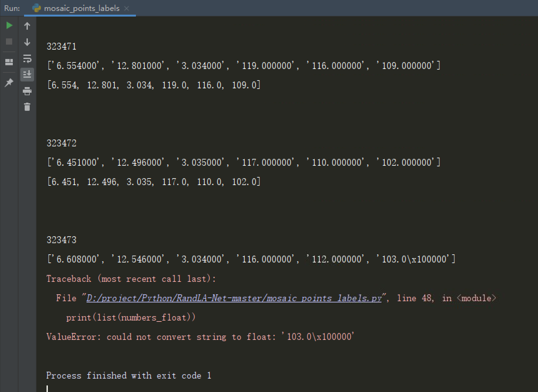Jump down the stack trace
This screenshot has width=538, height=392.
[x=27, y=42]
